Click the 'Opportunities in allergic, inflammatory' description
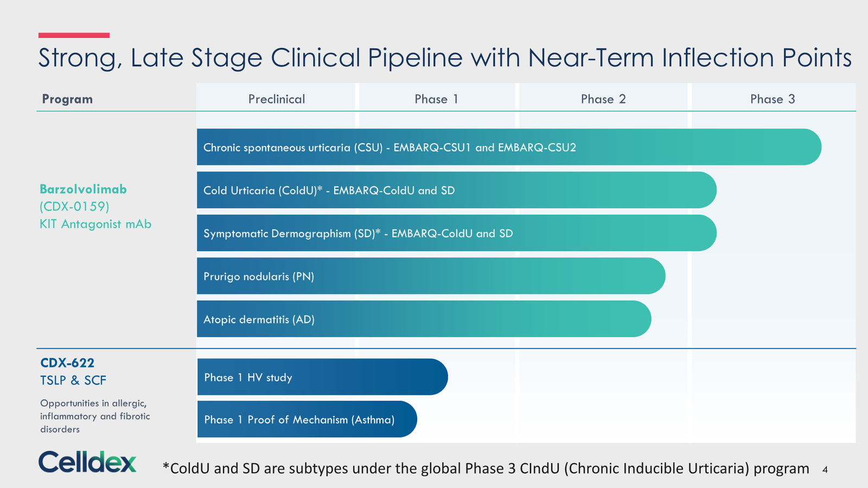This screenshot has width=868, height=488. [x=95, y=416]
